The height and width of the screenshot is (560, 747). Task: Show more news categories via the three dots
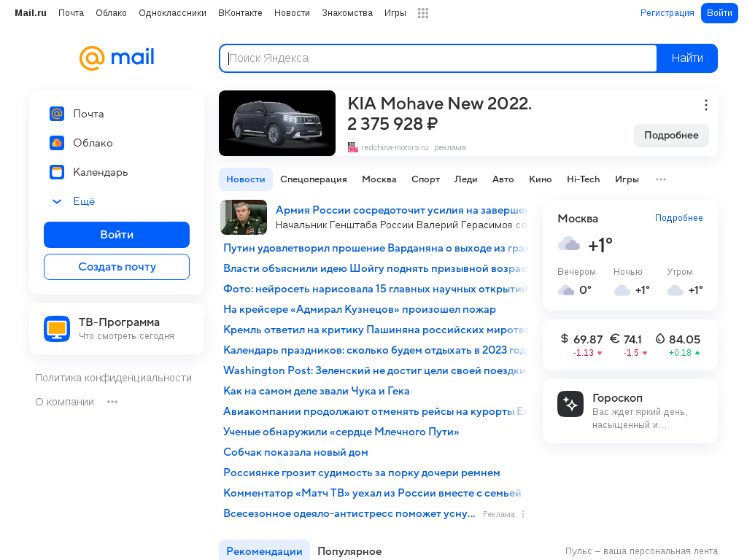[661, 179]
